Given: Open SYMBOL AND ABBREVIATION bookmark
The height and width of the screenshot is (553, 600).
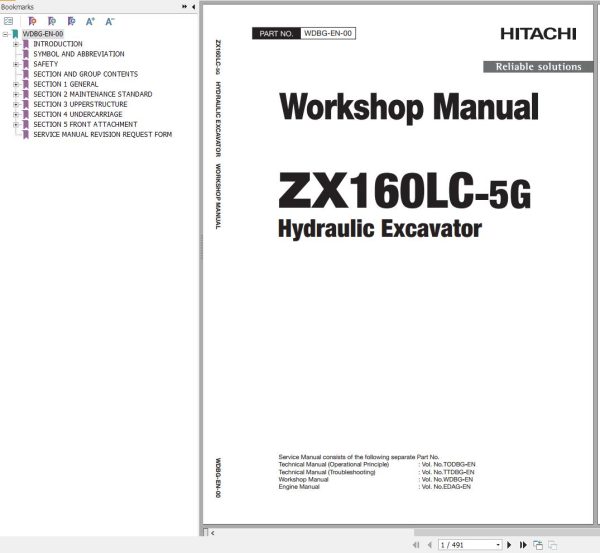Looking at the screenshot, I should tap(79, 54).
